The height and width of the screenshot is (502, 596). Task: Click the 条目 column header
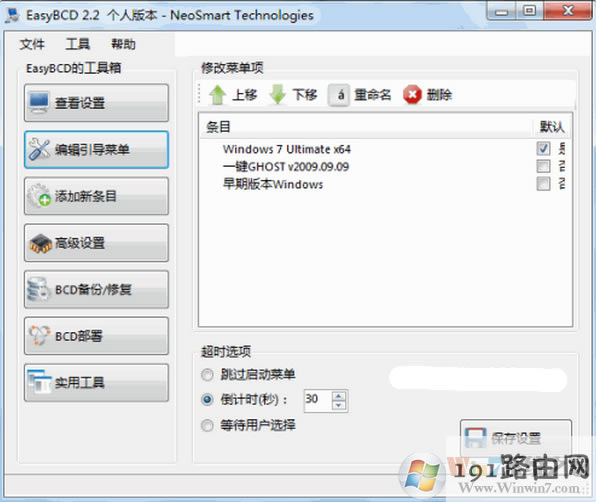tap(218, 127)
